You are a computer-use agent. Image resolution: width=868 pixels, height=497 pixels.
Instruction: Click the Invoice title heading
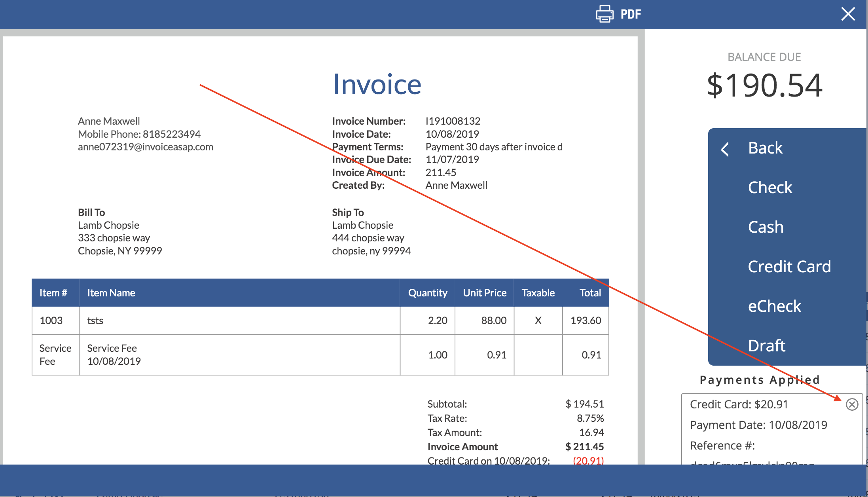(377, 84)
